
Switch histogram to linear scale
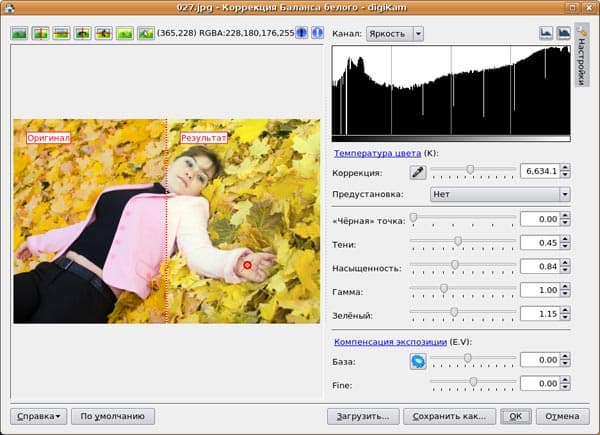pyautogui.click(x=546, y=33)
